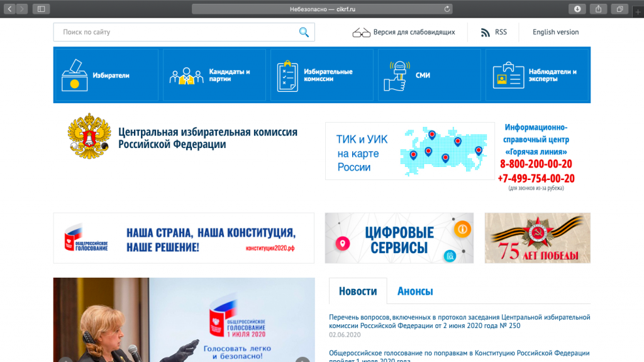Open news Перечень вопросов протокол № 250
This screenshot has width=644, height=362.
(x=459, y=321)
